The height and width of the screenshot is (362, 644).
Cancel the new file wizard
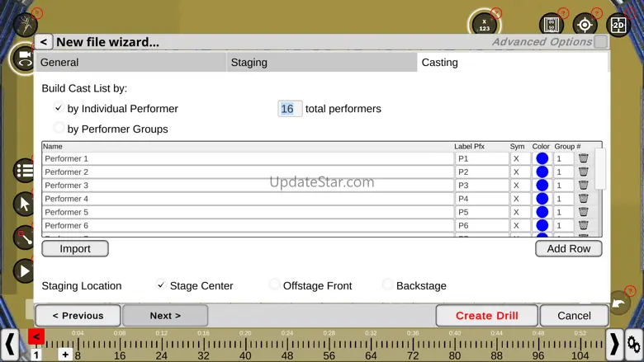click(574, 316)
